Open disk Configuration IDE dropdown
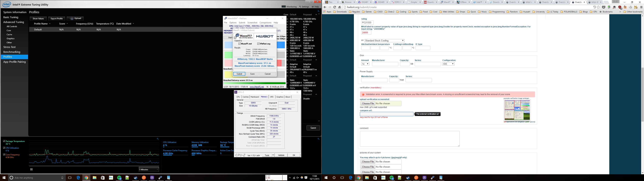The image size is (644, 181). (448, 64)
